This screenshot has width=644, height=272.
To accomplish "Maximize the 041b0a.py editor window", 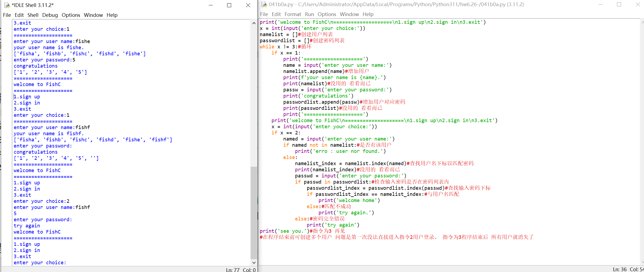I will [619, 5].
